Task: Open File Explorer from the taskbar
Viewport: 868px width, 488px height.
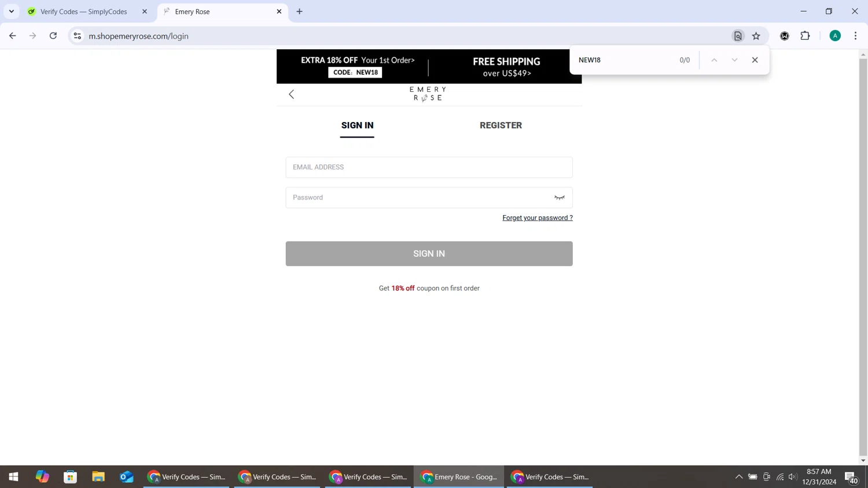Action: (98, 477)
